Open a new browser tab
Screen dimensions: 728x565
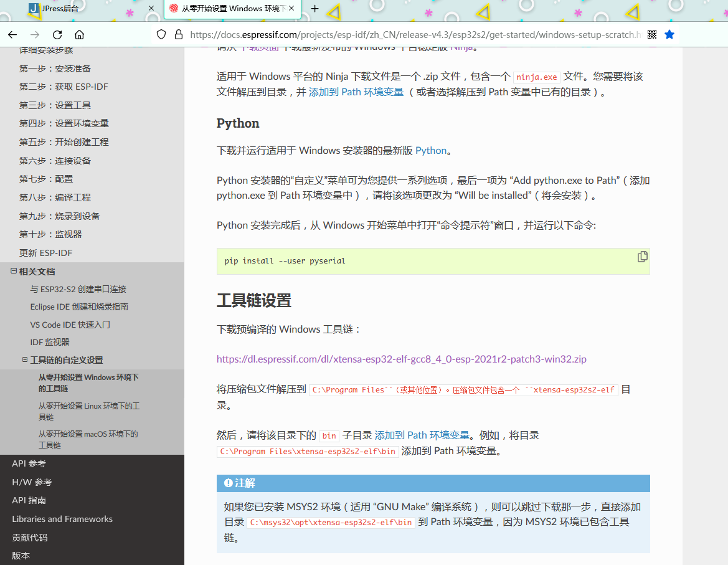[x=314, y=8]
